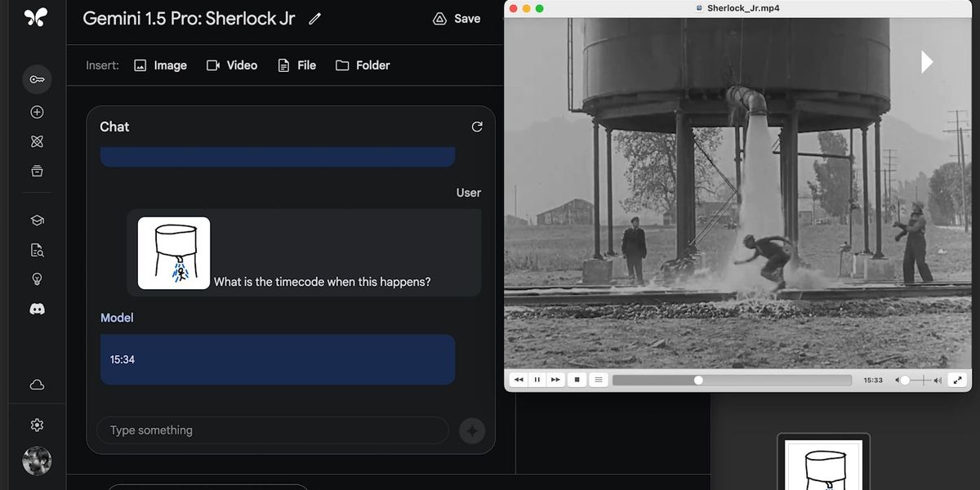This screenshot has height=490, width=980.
Task: Refresh the Chat with reload icon
Action: [477, 127]
